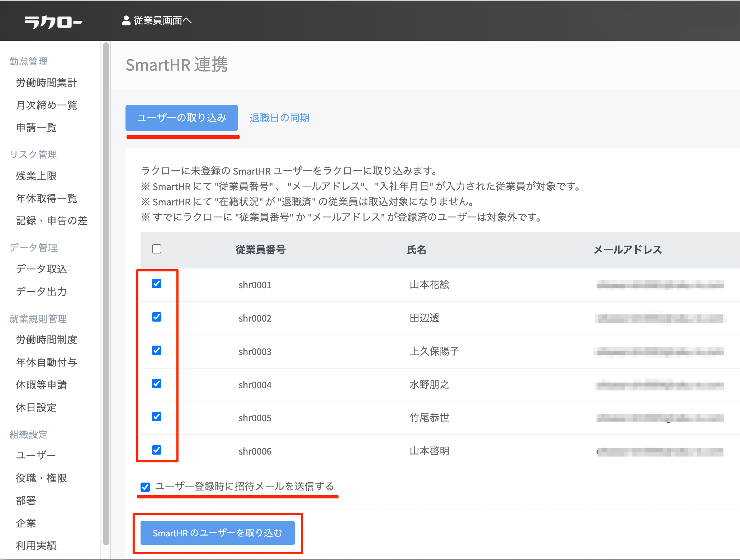
Task: Click the データ管理 section label
Action: (x=33, y=248)
